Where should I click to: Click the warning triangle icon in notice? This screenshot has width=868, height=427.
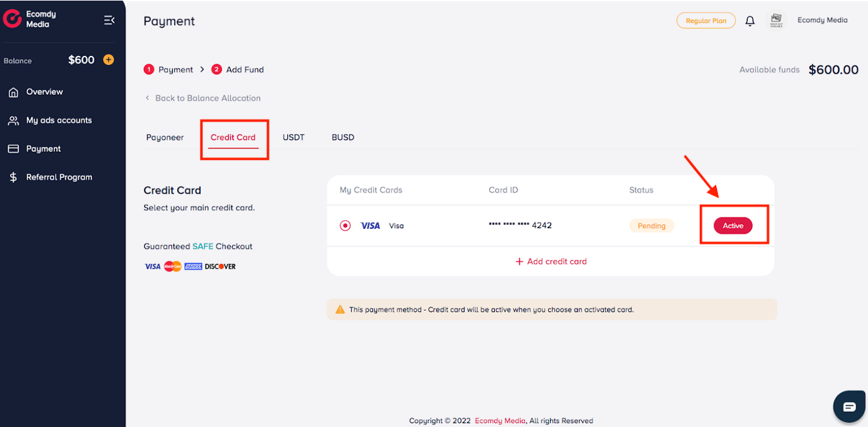[x=340, y=309]
